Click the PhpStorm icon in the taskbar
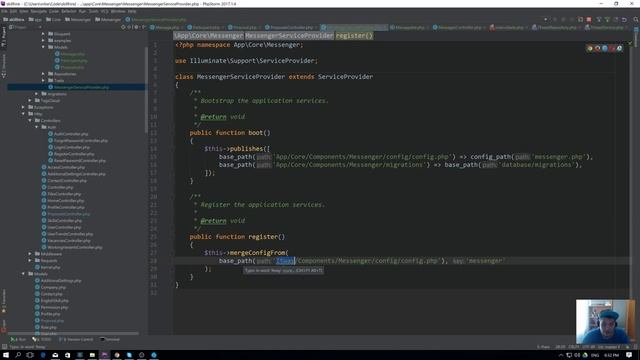 click(104, 355)
